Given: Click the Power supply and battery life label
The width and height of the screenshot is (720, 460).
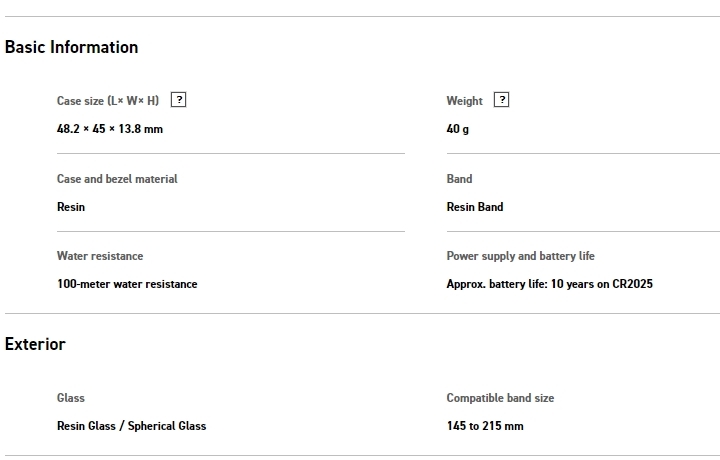Looking at the screenshot, I should click(x=520, y=256).
